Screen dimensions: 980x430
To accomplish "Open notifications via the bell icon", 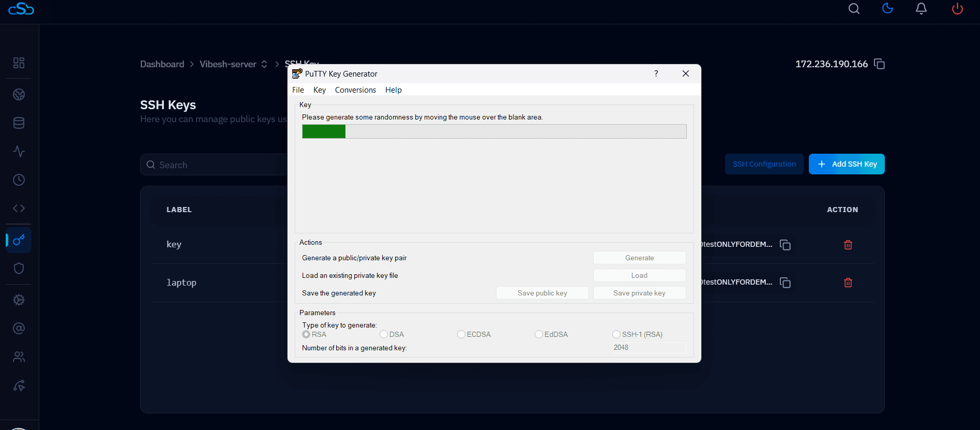I will click(x=921, y=9).
